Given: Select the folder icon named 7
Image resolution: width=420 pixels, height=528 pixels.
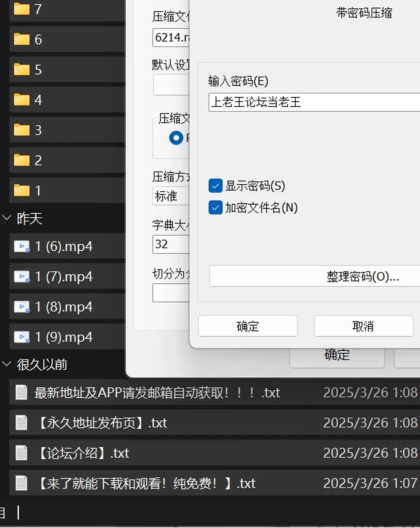Looking at the screenshot, I should 21,9.
